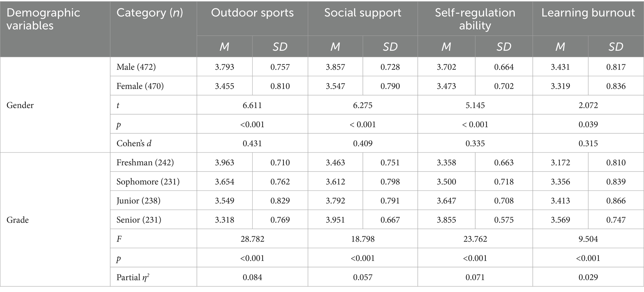Viewport: 644px width, 292px height.
Task: Click the Demographic variables header cell
Action: pyautogui.click(x=43, y=19)
